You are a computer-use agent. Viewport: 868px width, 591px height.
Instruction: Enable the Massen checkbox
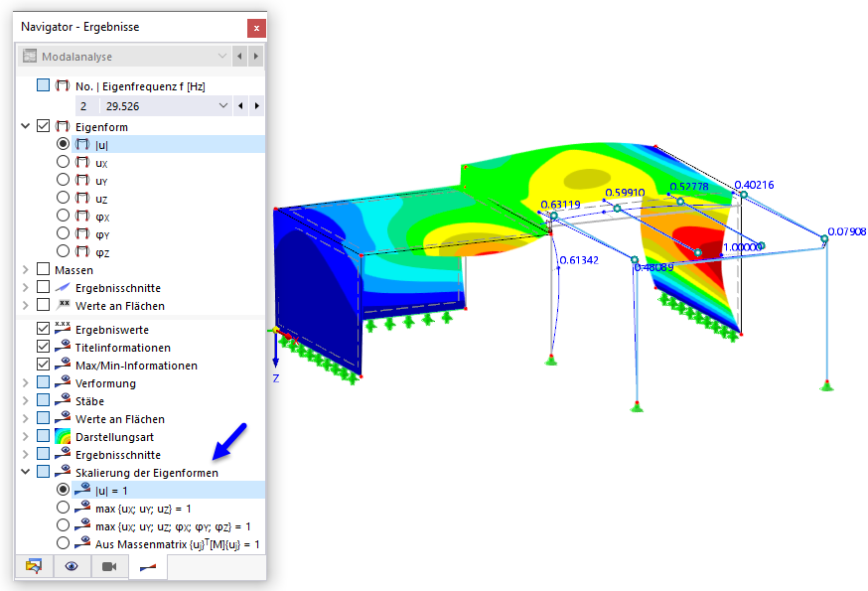(x=43, y=269)
